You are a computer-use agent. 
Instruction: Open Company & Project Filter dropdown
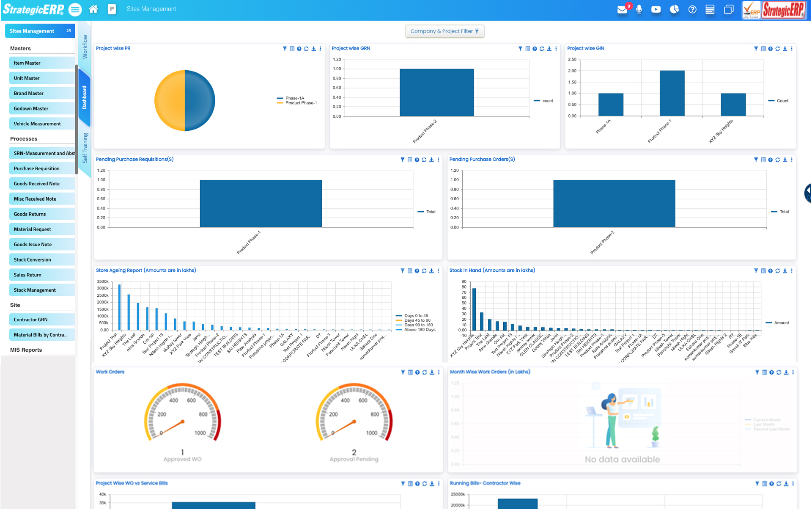click(444, 31)
